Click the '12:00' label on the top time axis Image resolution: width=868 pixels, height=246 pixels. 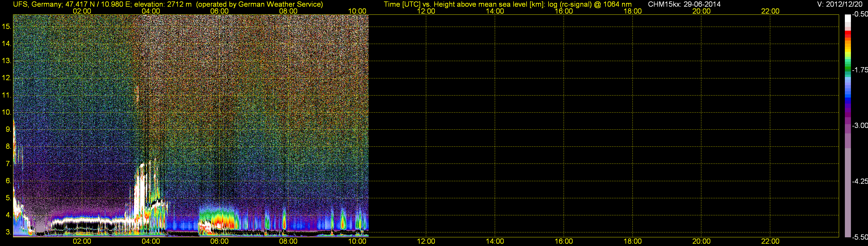(x=426, y=11)
